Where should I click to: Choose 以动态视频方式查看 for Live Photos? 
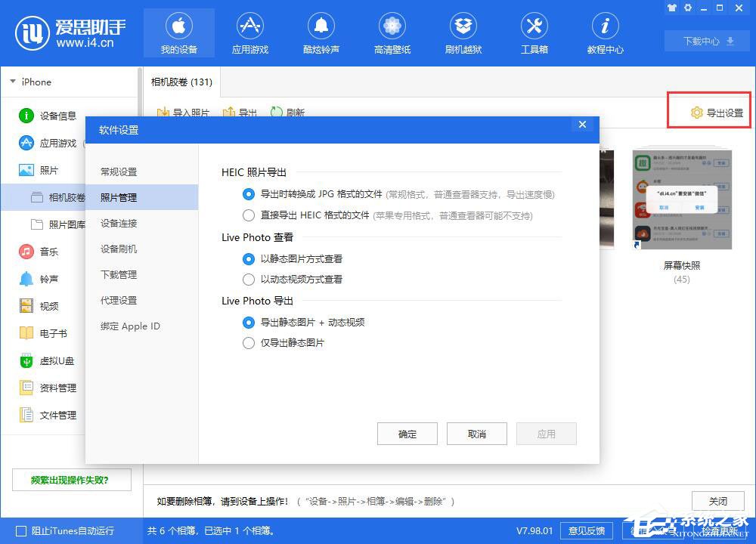coord(248,280)
